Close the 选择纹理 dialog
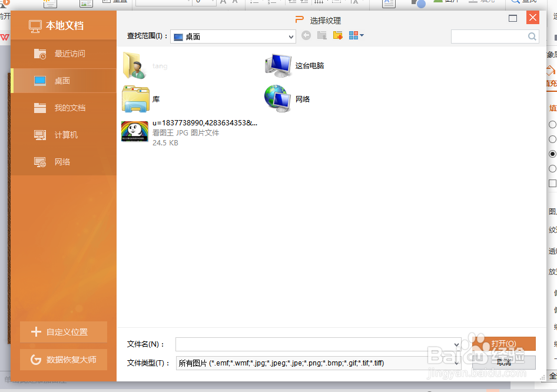The width and height of the screenshot is (557, 392). pos(532,18)
